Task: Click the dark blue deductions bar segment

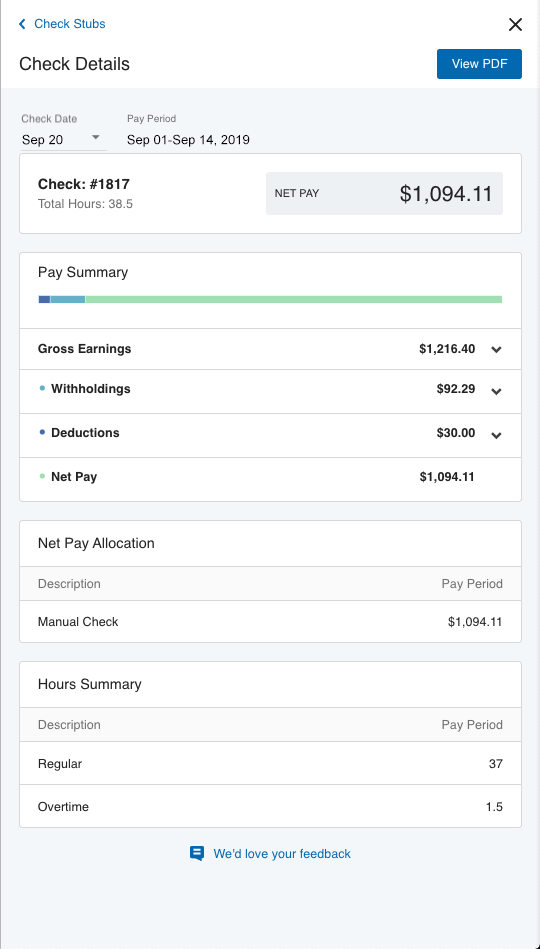Action: tap(44, 299)
